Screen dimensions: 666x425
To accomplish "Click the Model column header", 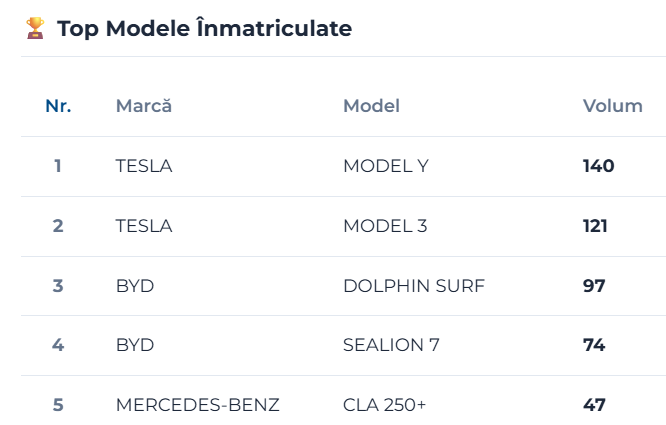I will click(x=371, y=106).
